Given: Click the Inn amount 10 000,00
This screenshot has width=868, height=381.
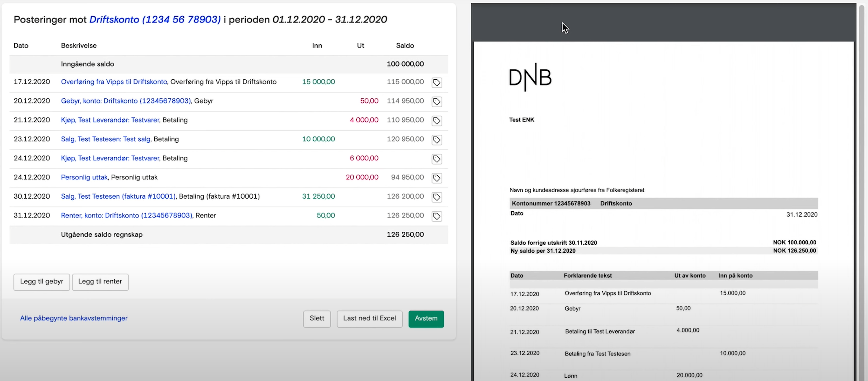Looking at the screenshot, I should point(318,139).
